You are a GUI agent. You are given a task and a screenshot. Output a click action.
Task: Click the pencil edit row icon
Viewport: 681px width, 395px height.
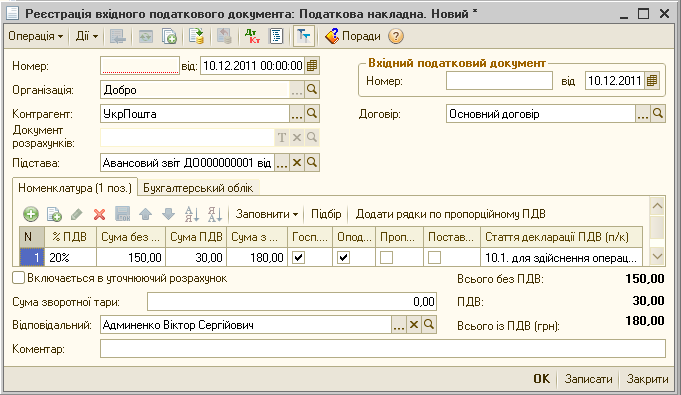[76, 214]
